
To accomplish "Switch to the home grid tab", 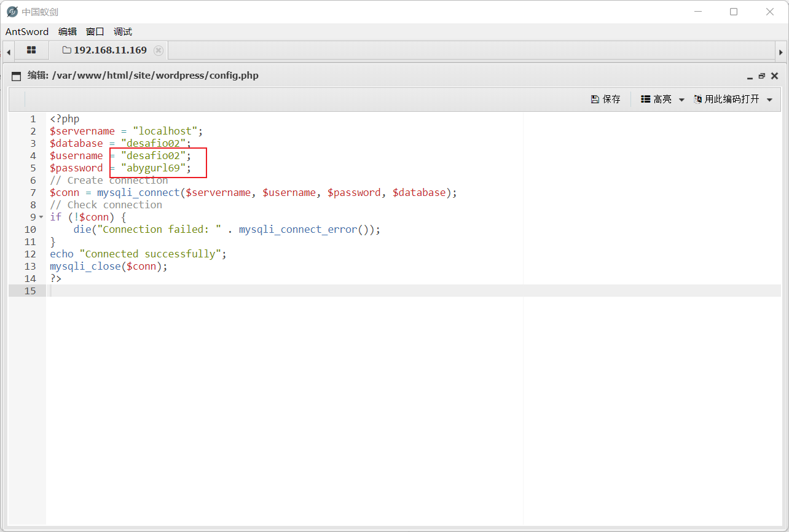I will click(31, 50).
